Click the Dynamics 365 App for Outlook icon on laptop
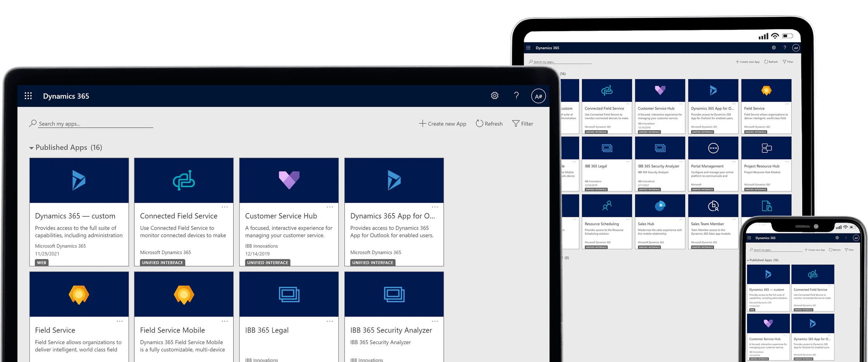 click(x=394, y=180)
